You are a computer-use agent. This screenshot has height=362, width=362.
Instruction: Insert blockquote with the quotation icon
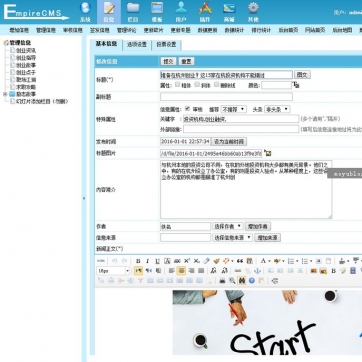coord(240,261)
